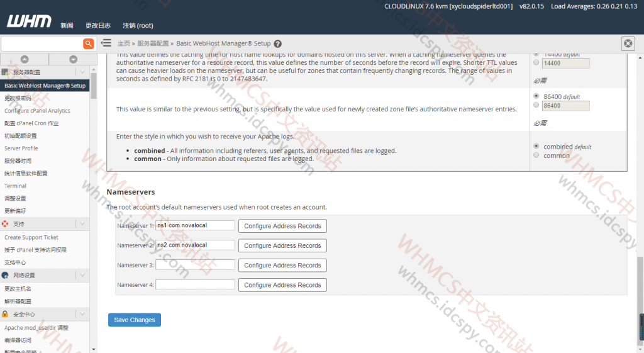
Task: Open 服务器时间 sidebar item
Action: [18, 160]
